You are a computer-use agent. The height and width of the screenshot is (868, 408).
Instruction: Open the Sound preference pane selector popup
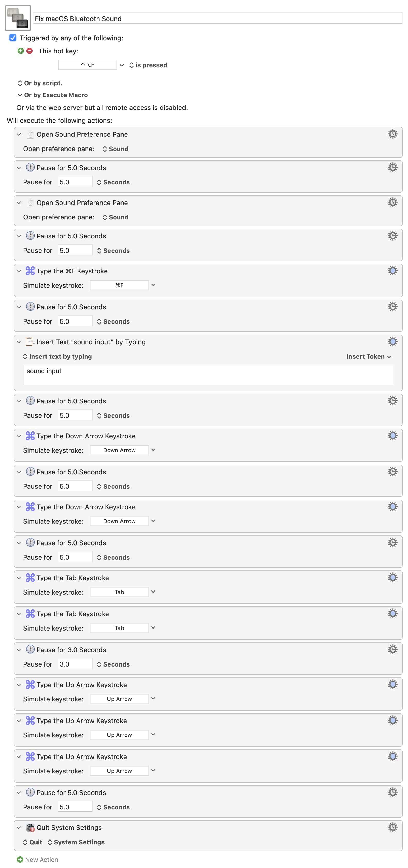click(x=115, y=149)
